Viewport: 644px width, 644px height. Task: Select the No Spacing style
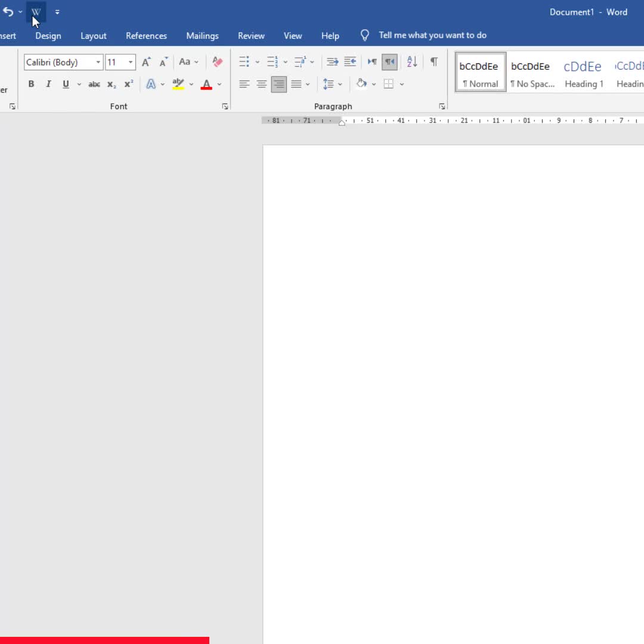(x=532, y=73)
